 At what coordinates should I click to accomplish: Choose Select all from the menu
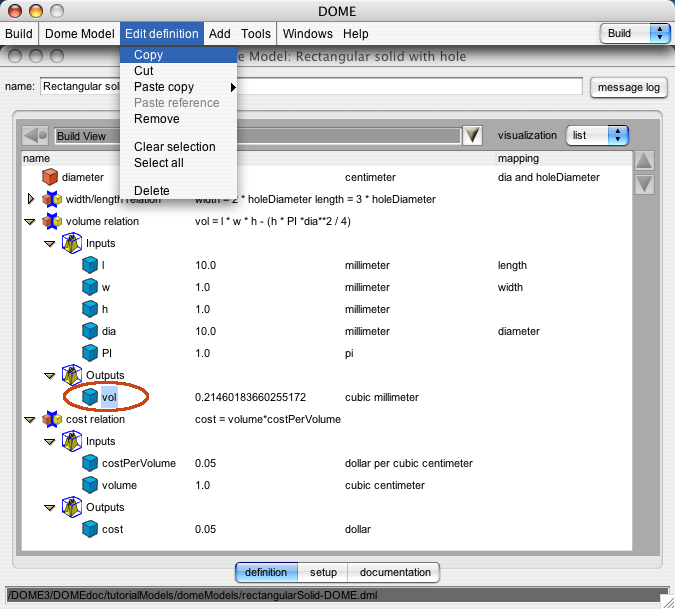[x=179, y=163]
